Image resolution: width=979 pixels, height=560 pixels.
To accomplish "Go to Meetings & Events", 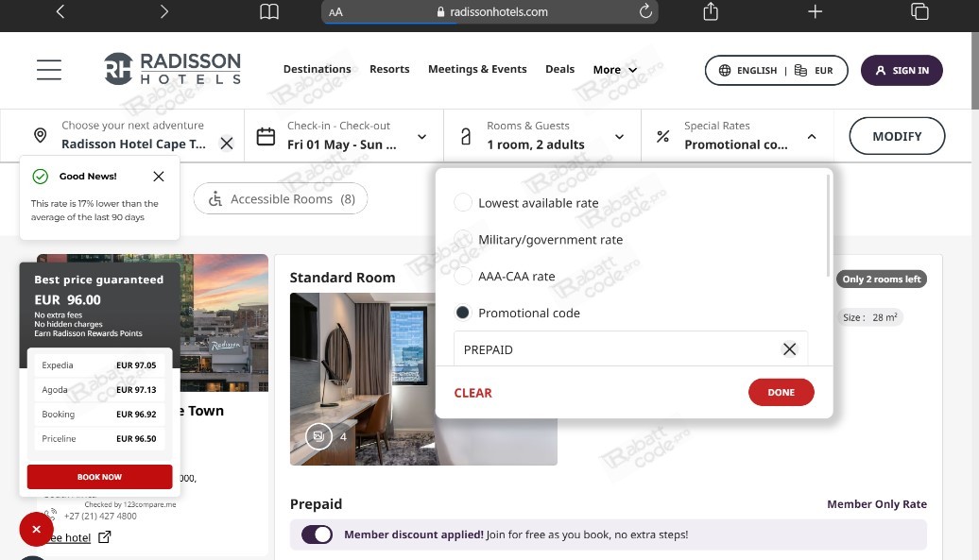I will click(477, 69).
